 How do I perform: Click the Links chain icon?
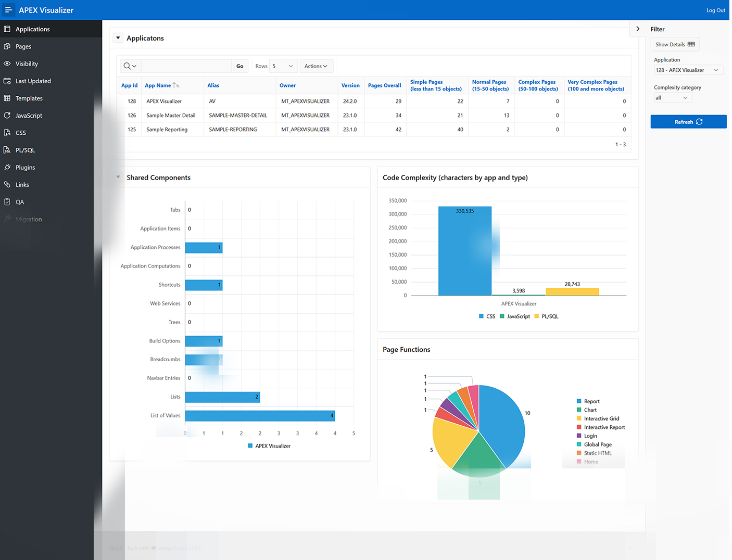[7, 184]
